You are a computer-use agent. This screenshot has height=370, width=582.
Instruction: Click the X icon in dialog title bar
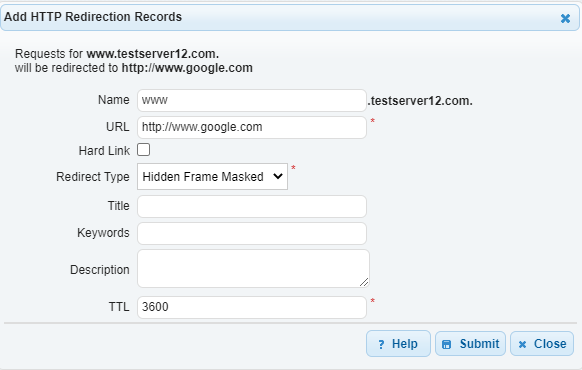tap(565, 18)
